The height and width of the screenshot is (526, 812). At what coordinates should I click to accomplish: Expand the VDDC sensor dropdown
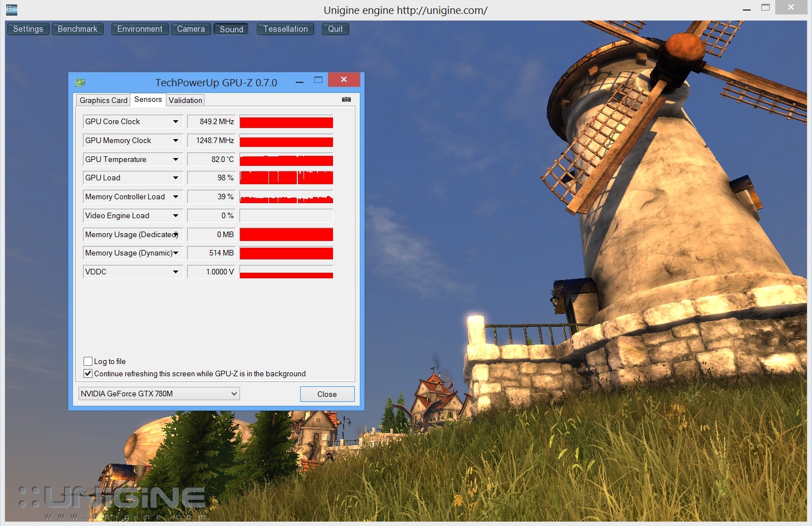point(175,272)
